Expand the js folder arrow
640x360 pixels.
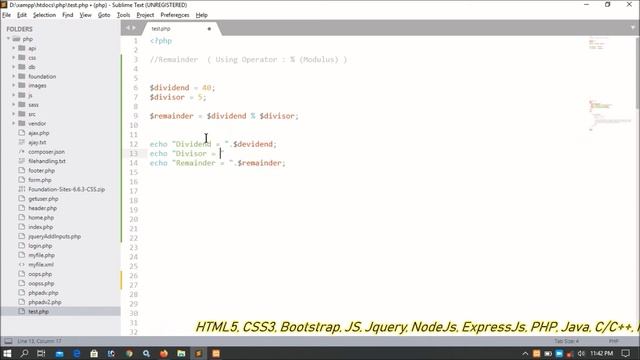[13, 95]
